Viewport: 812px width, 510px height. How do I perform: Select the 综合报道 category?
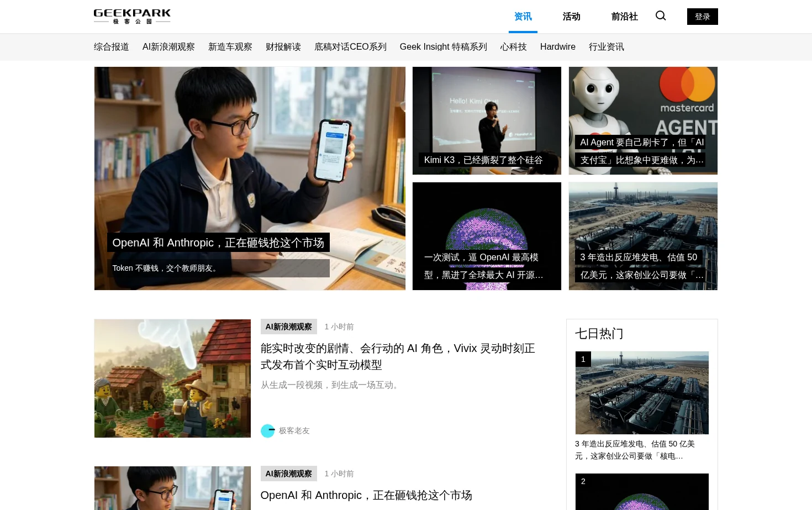coord(112,47)
